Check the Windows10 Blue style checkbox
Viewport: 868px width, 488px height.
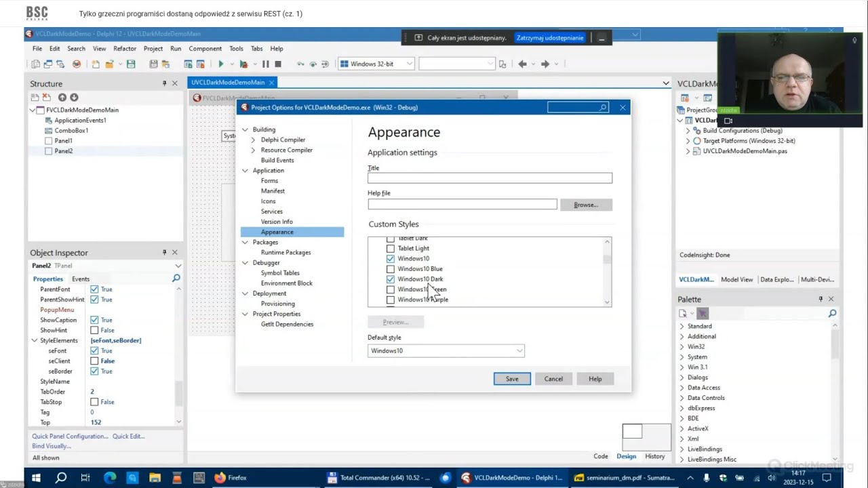click(x=390, y=269)
